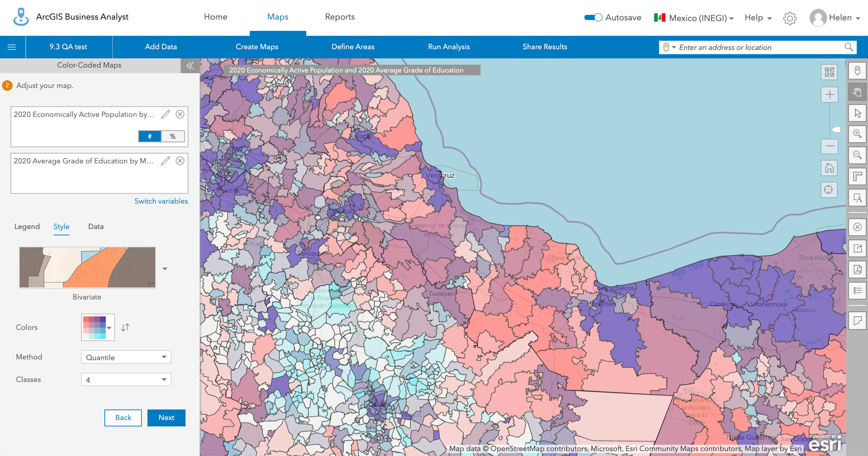Open the measure tool
The image size is (868, 456).
point(857,177)
